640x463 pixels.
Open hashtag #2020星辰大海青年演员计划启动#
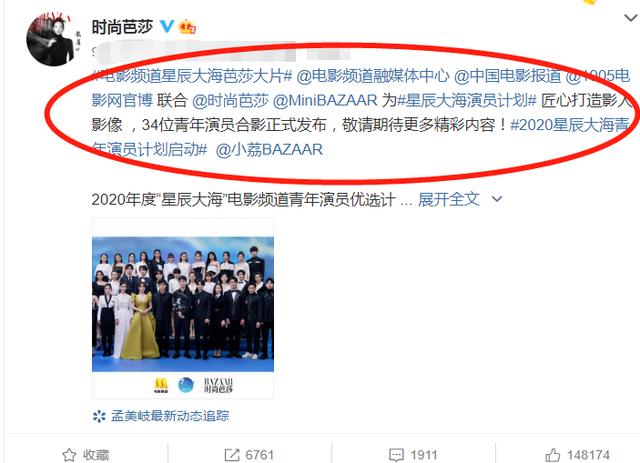360,137
